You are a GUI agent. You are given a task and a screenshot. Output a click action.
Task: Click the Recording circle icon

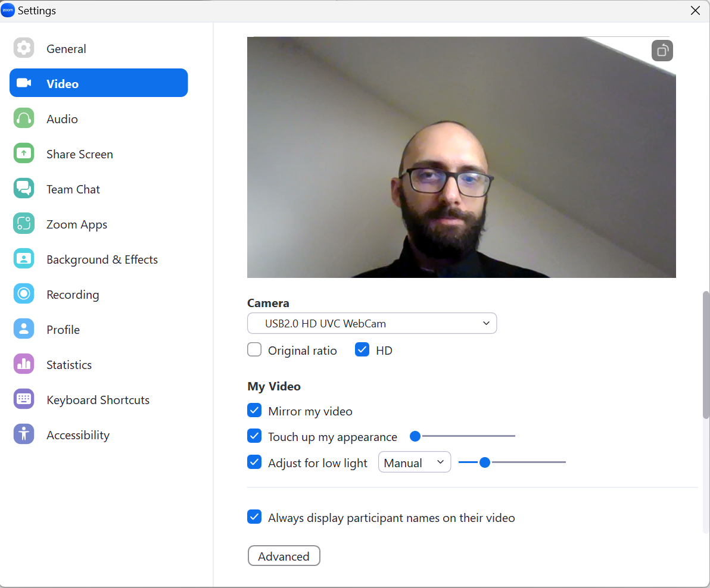point(24,294)
